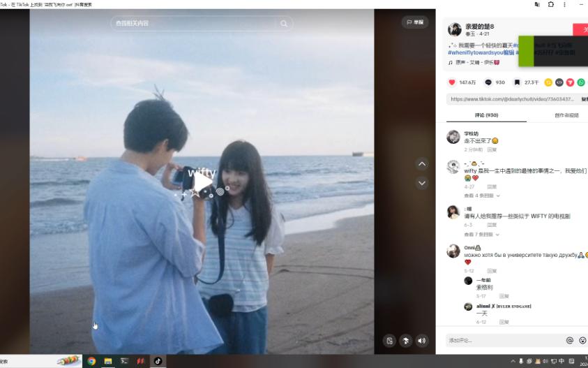Image resolution: width=588 pixels, height=368 pixels.
Task: Reply to the Onni comment dated 5-12
Action: [492, 271]
